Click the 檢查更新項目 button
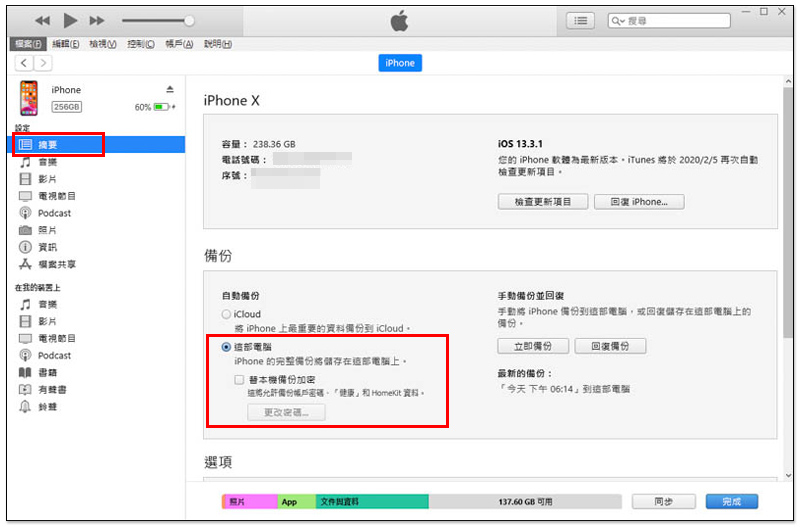 [x=543, y=202]
